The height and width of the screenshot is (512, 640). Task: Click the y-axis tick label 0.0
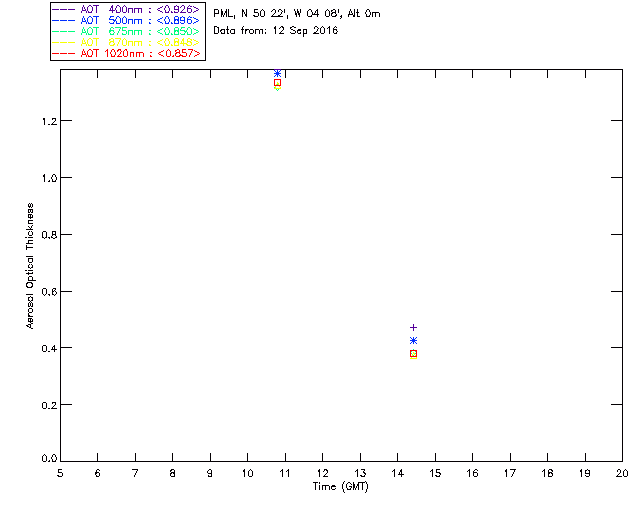click(49, 459)
